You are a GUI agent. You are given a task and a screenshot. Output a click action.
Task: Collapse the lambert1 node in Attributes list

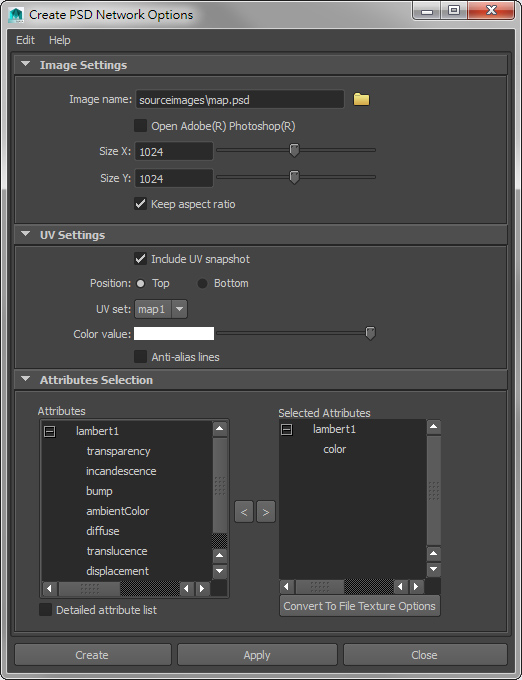50,432
